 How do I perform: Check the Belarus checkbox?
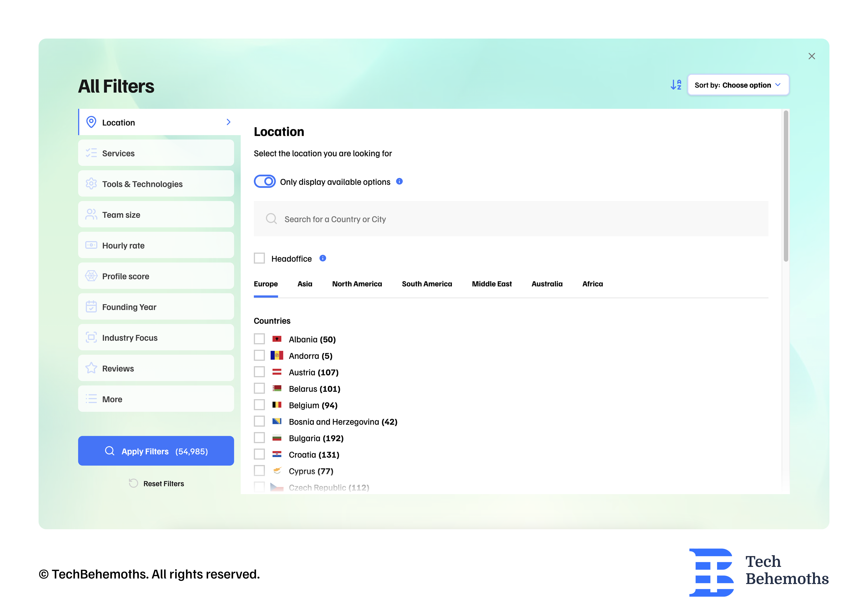pyautogui.click(x=259, y=388)
